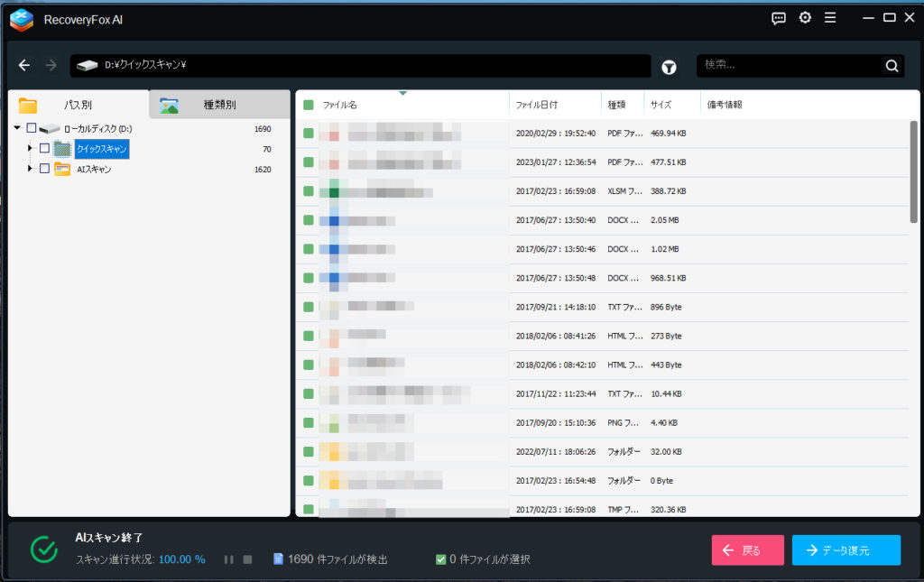The height and width of the screenshot is (582, 924).
Task: Select the パス別 tab
Action: click(78, 105)
